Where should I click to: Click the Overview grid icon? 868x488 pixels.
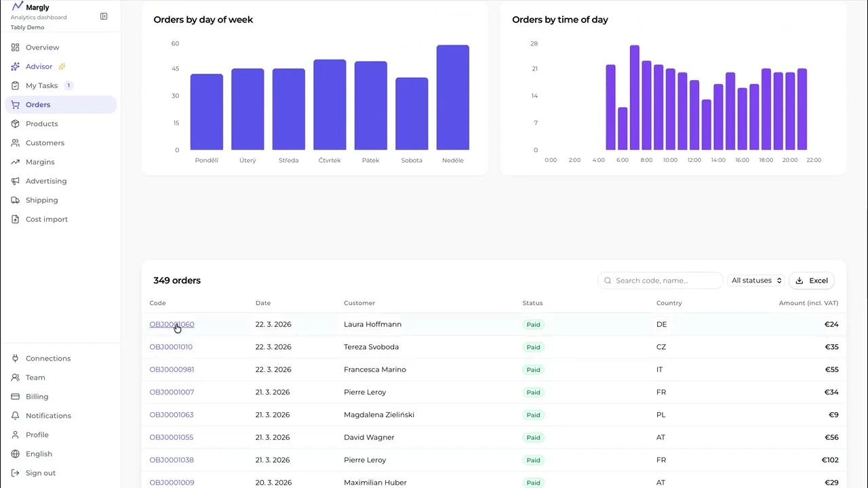tap(16, 47)
